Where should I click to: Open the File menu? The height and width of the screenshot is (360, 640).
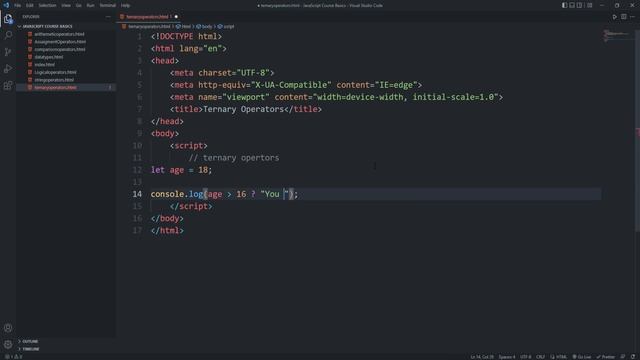(18, 5)
